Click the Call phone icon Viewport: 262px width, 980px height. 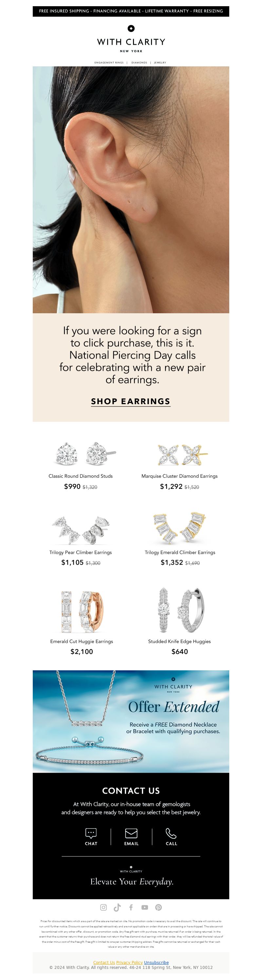click(171, 833)
